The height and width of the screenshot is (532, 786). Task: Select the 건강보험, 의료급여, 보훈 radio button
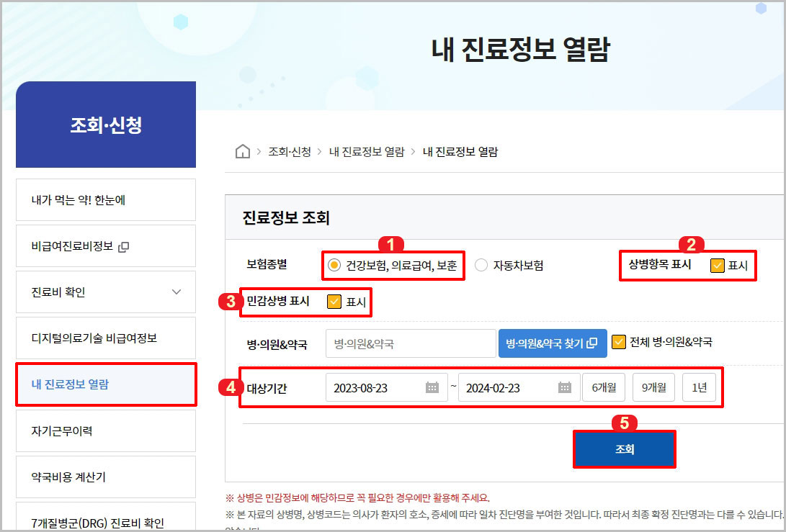tap(334, 266)
